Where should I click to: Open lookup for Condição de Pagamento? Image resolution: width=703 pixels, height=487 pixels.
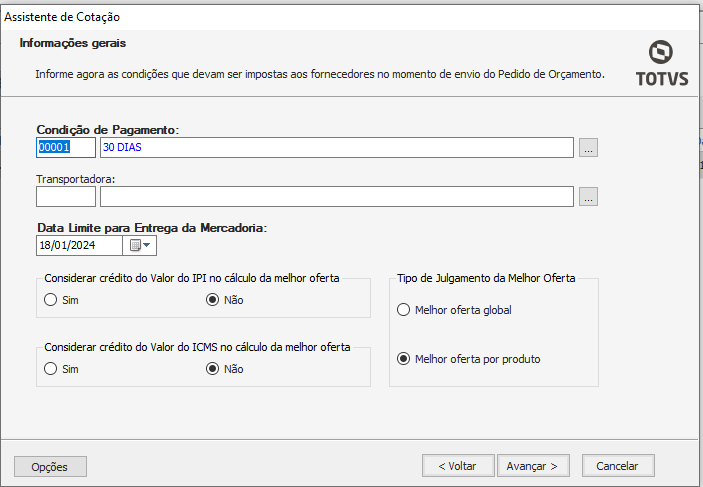(588, 148)
